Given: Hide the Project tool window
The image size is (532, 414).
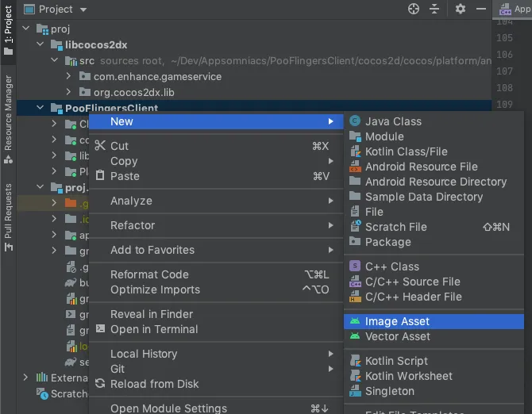Looking at the screenshot, I should [480, 9].
